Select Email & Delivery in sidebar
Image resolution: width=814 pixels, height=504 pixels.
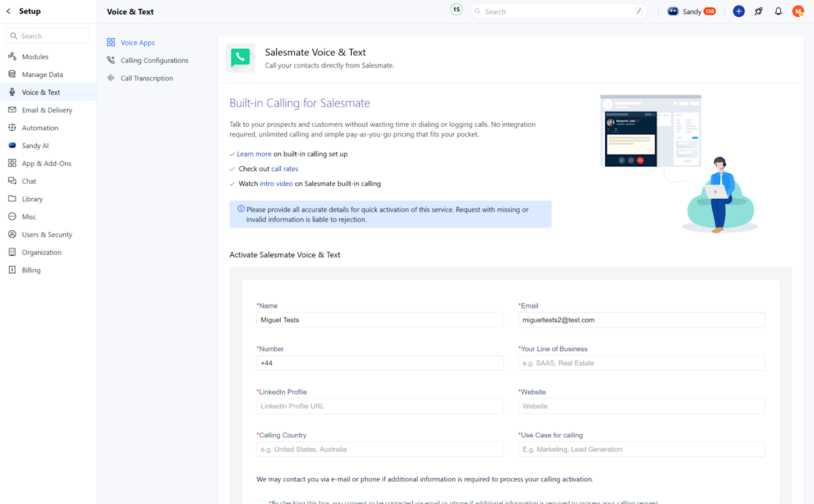click(x=48, y=110)
